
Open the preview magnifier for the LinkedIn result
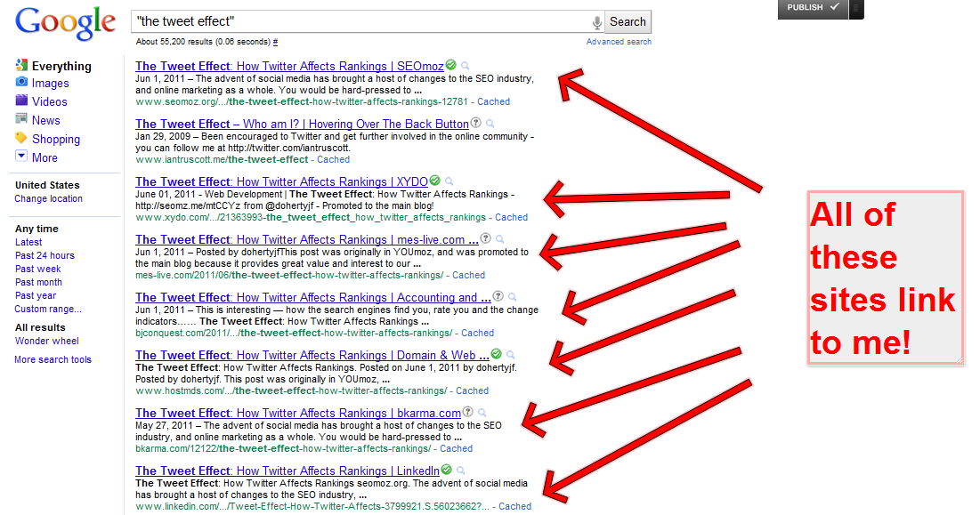point(460,471)
